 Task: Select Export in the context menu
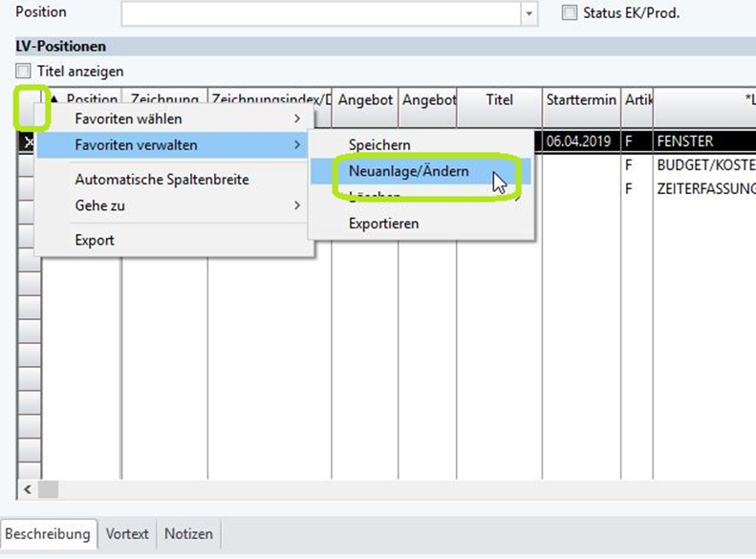95,240
